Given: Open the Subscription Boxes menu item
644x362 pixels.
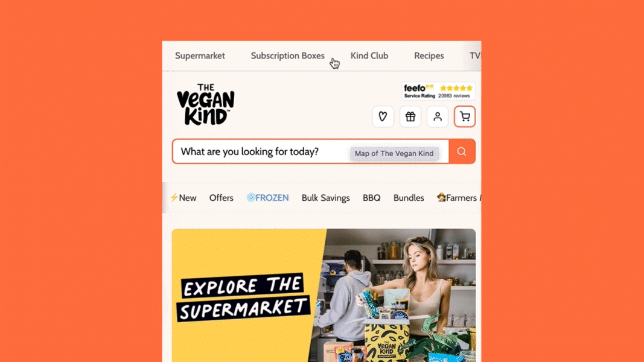Looking at the screenshot, I should pyautogui.click(x=287, y=56).
